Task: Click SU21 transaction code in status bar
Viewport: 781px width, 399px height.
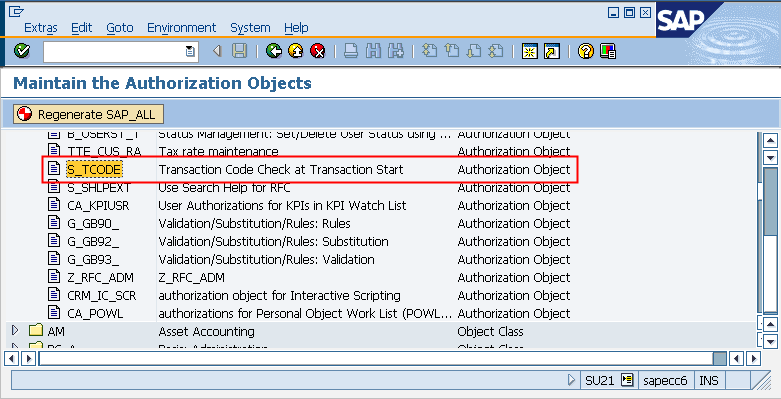Action: point(599,381)
